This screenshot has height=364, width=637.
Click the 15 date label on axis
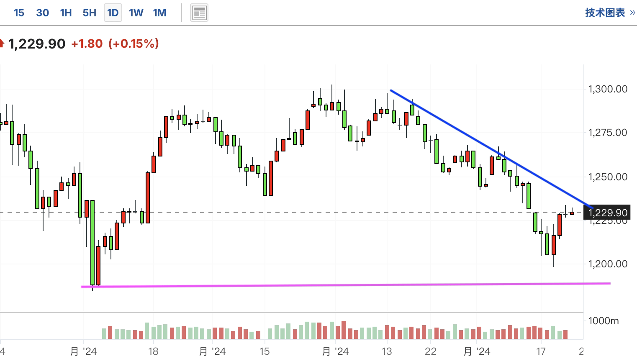(265, 351)
